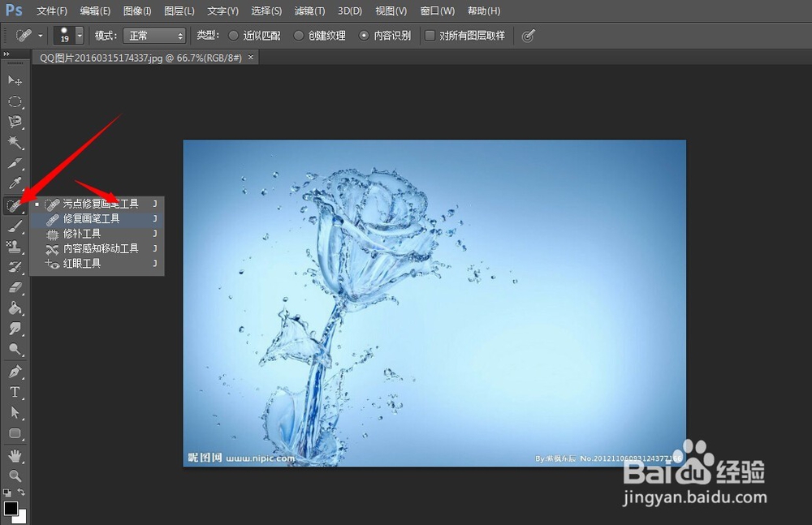Open the 文件(F) menu
Screen dimensions: 812x525
click(52, 11)
